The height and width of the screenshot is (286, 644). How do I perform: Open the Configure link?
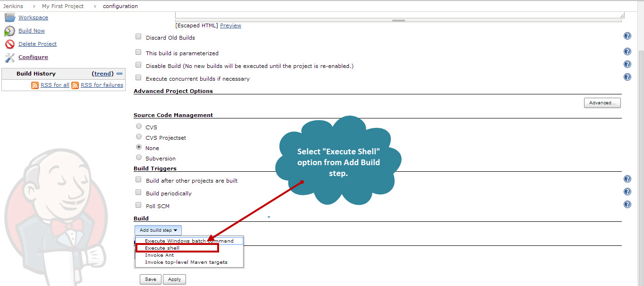pos(33,57)
